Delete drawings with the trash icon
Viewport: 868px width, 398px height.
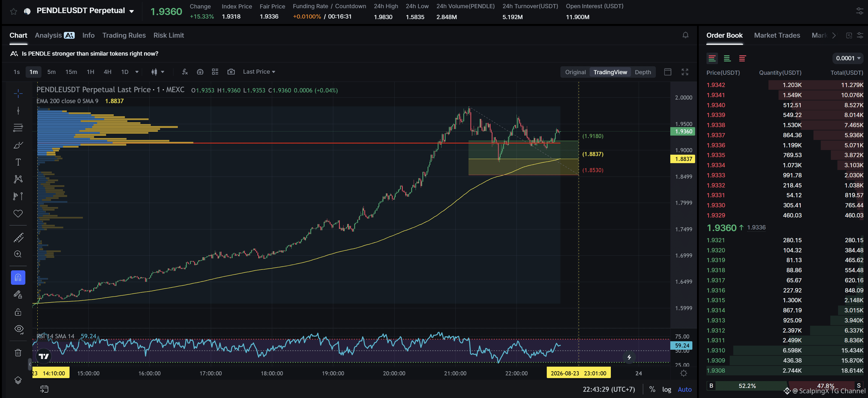pos(18,352)
